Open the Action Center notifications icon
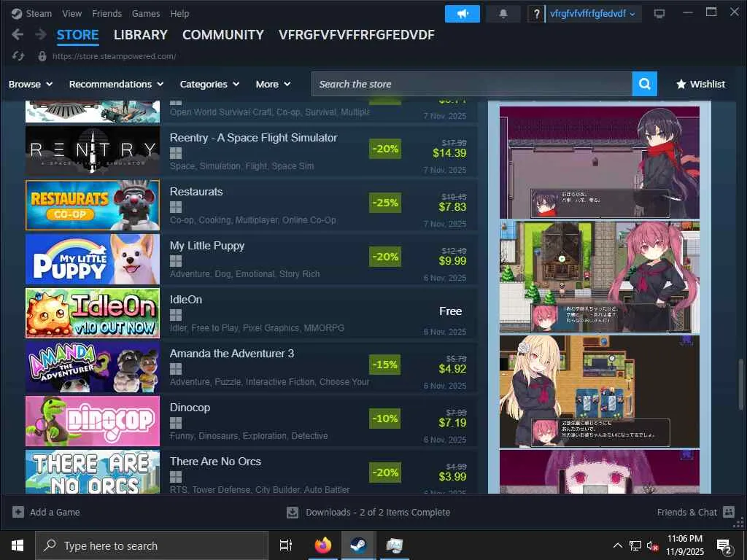 [x=724, y=546]
